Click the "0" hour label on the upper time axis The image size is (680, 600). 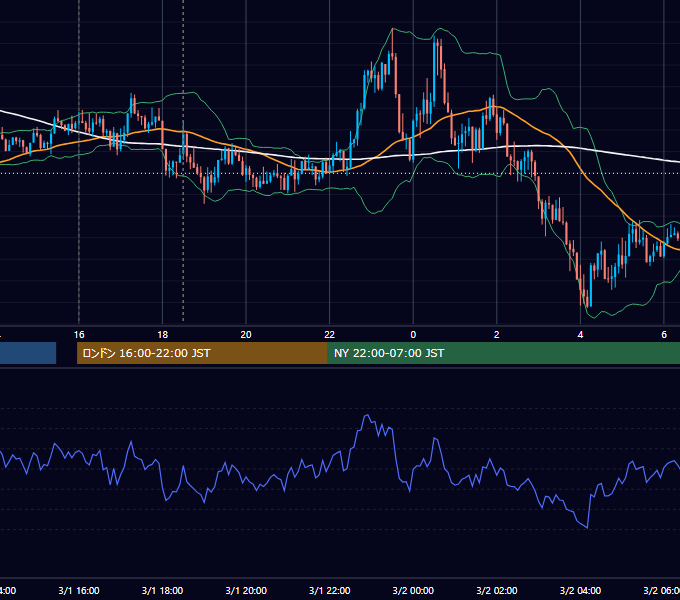point(413,335)
